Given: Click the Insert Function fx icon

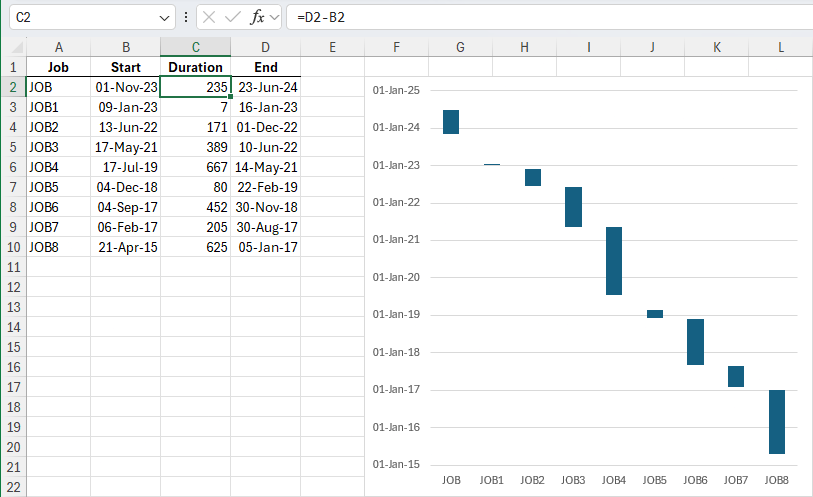Looking at the screenshot, I should pos(258,17).
